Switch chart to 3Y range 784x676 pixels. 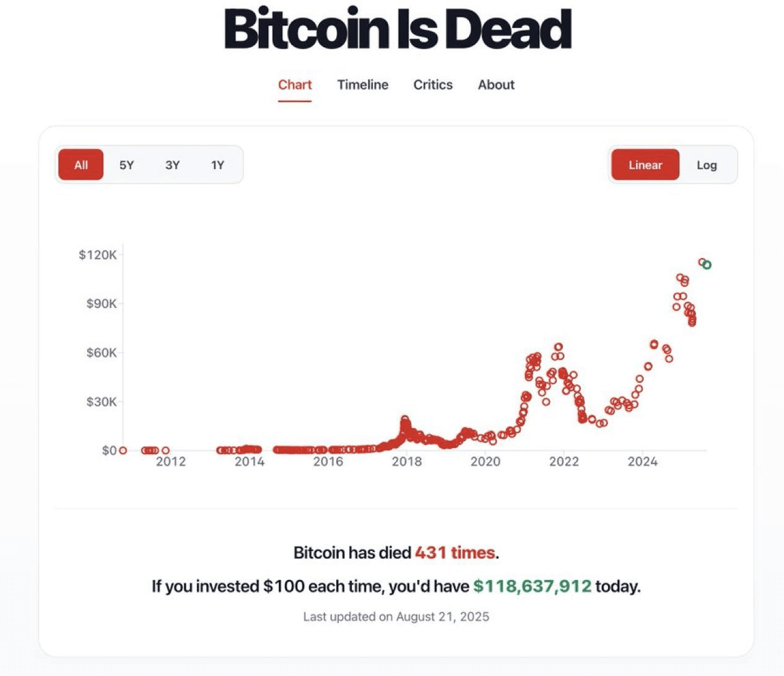172,165
